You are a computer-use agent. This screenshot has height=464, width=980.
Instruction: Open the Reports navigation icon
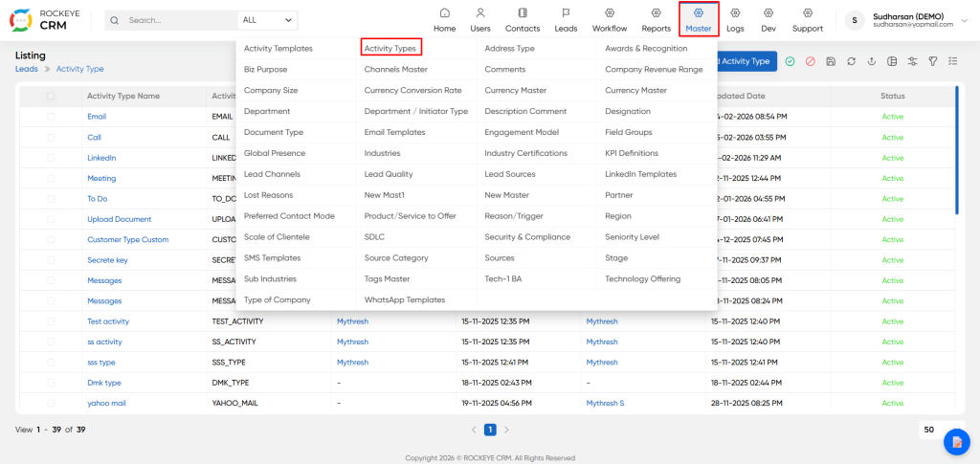coord(656,12)
